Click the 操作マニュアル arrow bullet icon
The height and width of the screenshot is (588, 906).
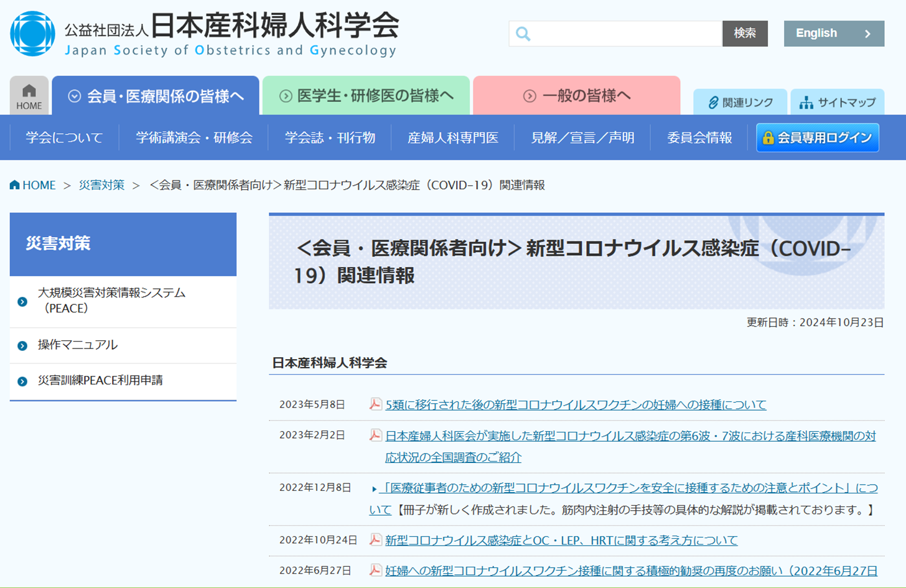click(22, 346)
